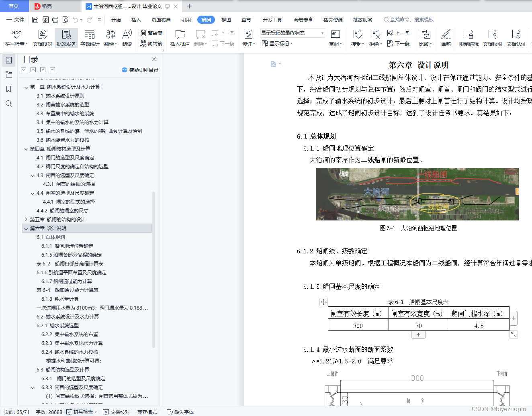
Task: Open the 显示标记的最终状态 combo box
Action: pyautogui.click(x=292, y=33)
